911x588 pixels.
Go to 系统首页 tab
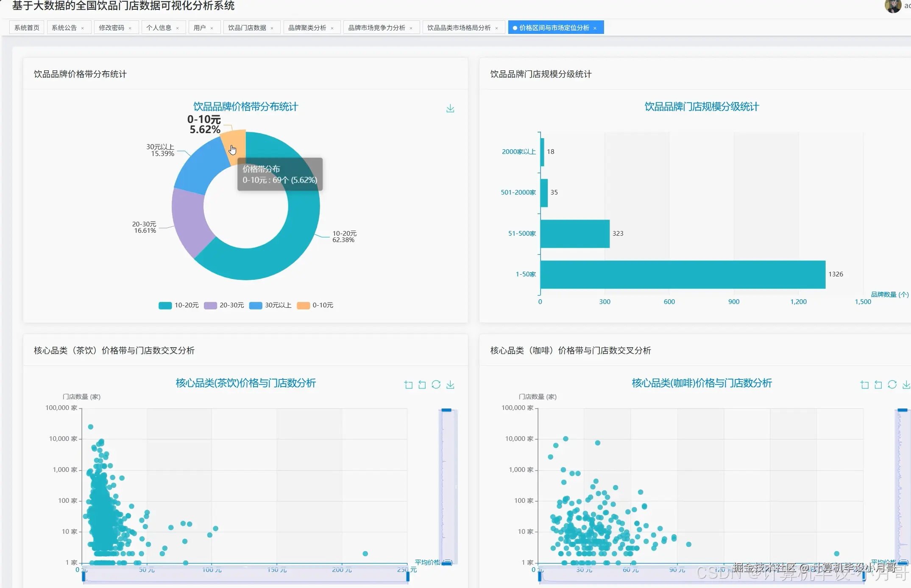tap(27, 28)
